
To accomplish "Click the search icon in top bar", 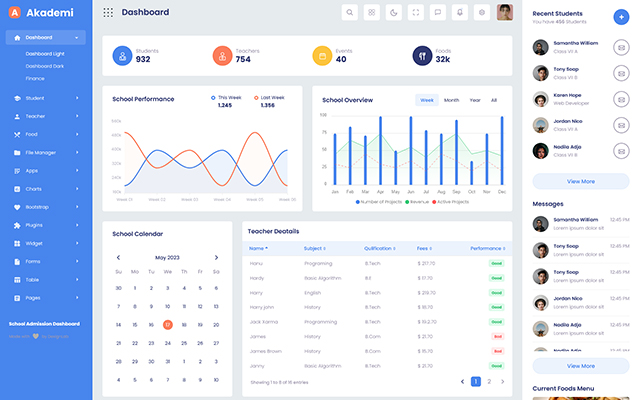I will 349,13.
